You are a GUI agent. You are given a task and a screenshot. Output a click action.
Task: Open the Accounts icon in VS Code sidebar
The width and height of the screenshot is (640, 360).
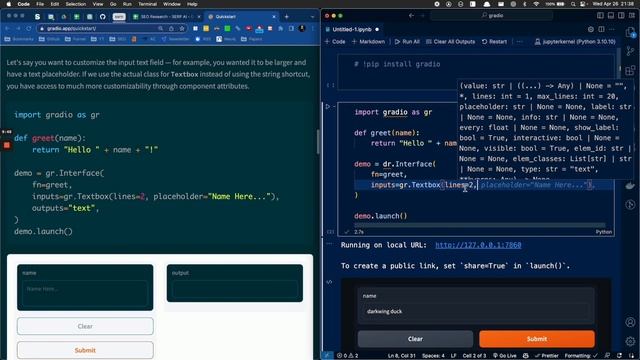[x=630, y=322]
